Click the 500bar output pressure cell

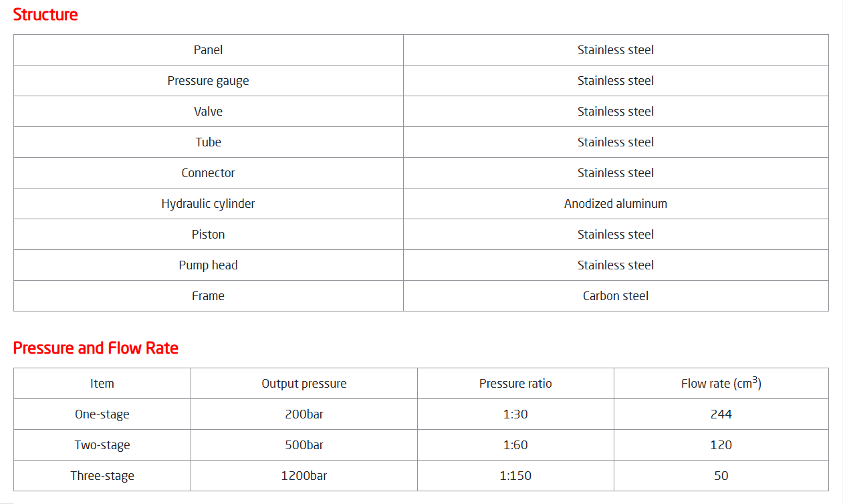(304, 445)
